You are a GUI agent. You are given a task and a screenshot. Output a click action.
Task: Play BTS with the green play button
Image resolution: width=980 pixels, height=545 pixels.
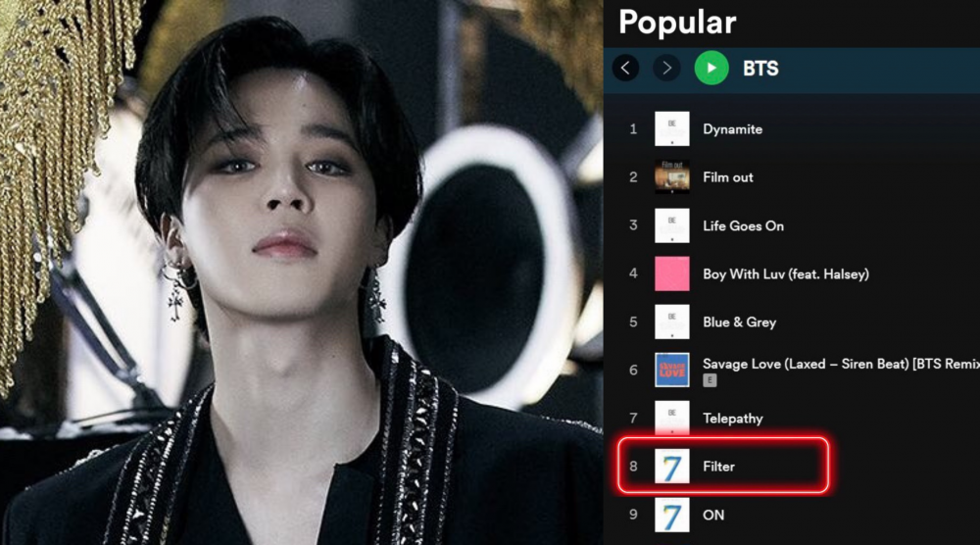click(x=711, y=68)
